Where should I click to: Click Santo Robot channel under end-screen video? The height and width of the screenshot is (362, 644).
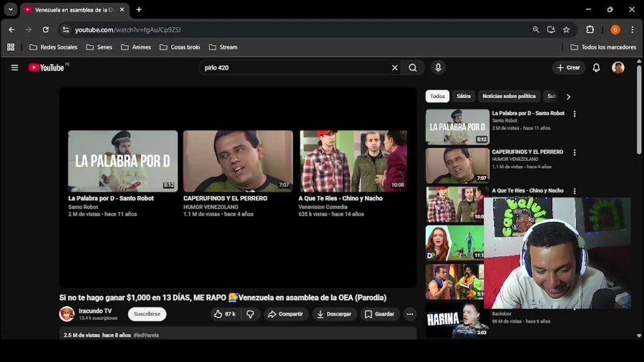(x=83, y=207)
